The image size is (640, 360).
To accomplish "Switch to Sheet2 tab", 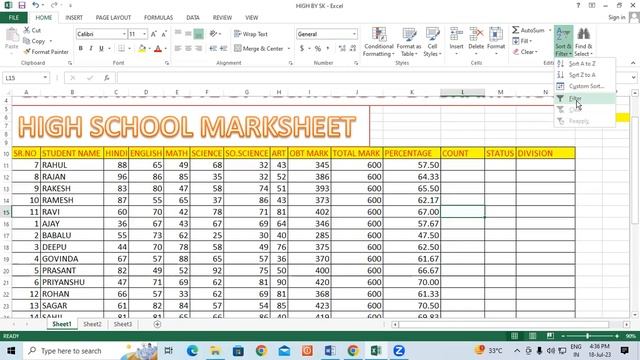I will point(92,324).
